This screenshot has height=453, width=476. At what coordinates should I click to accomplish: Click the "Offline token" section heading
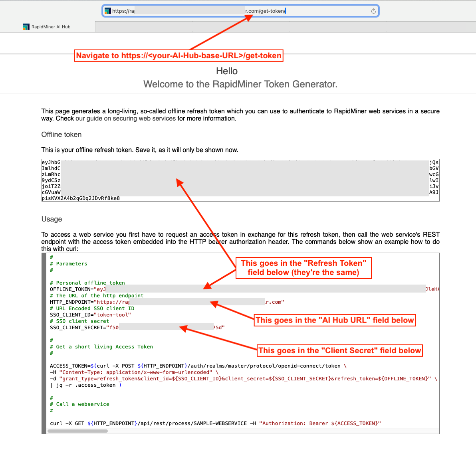tap(61, 135)
